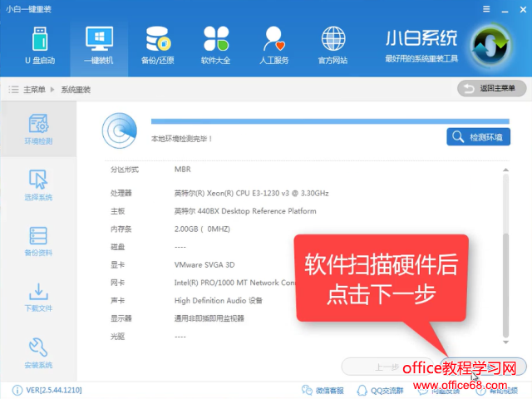532x399 pixels.
Task: Select 选择系统 step in sidebar
Action: 38,185
